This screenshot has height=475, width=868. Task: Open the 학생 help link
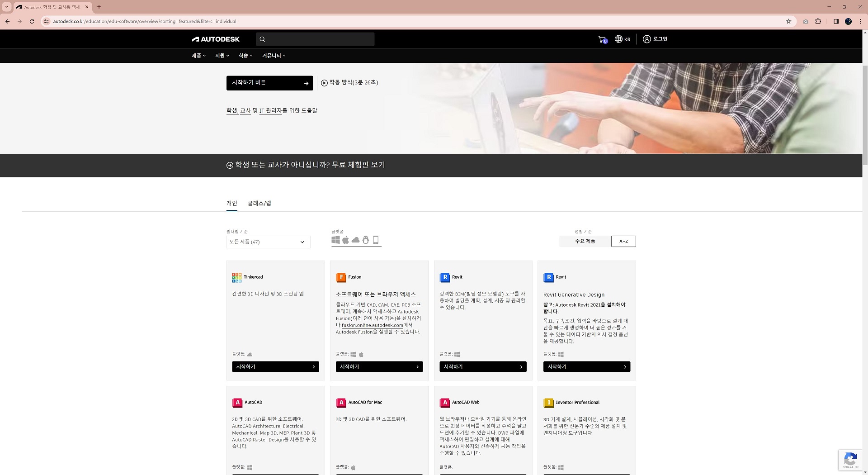tap(232, 111)
